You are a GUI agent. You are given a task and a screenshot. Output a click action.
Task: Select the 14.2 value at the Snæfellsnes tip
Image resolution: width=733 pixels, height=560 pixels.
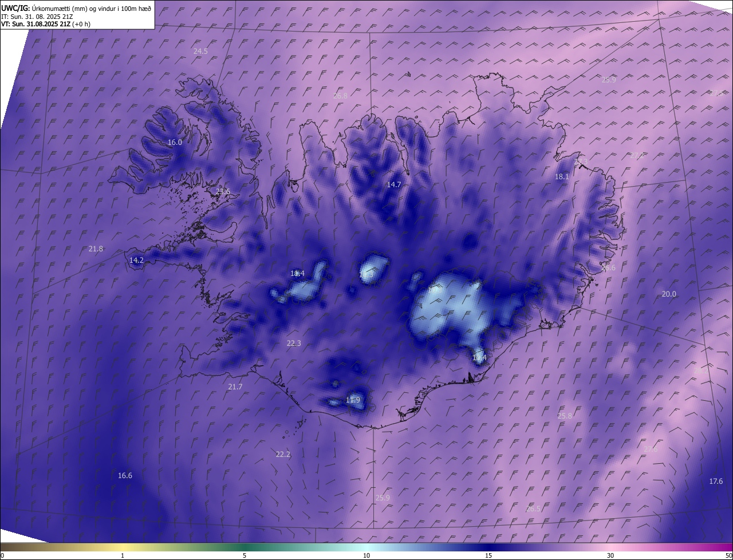pos(136,260)
